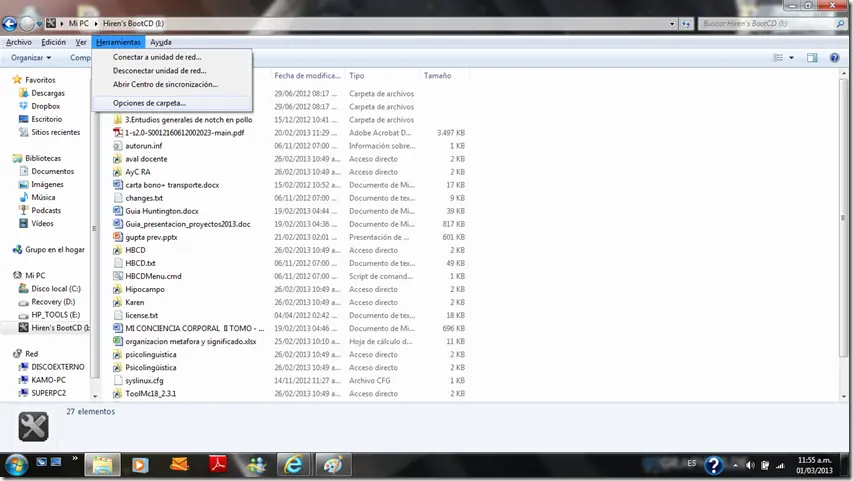Open Internet Explorer from taskbar
The image size is (853, 481).
293,465
